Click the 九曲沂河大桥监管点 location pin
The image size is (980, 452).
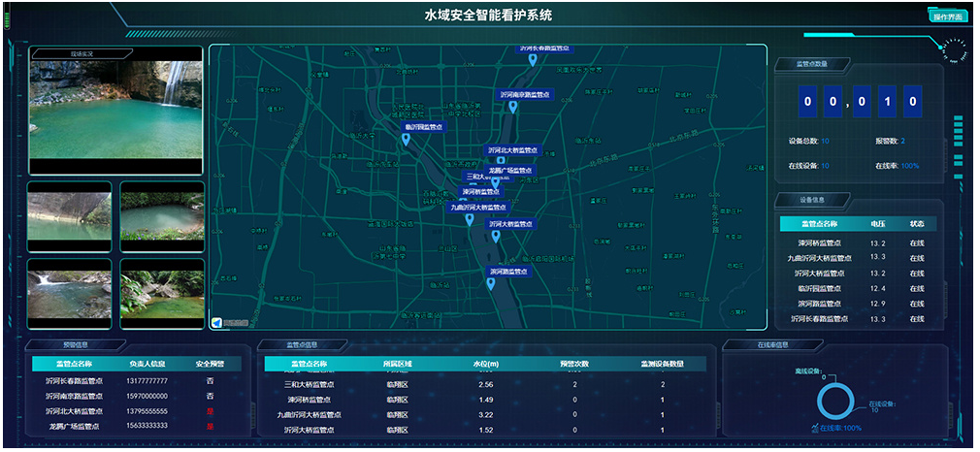470,220
